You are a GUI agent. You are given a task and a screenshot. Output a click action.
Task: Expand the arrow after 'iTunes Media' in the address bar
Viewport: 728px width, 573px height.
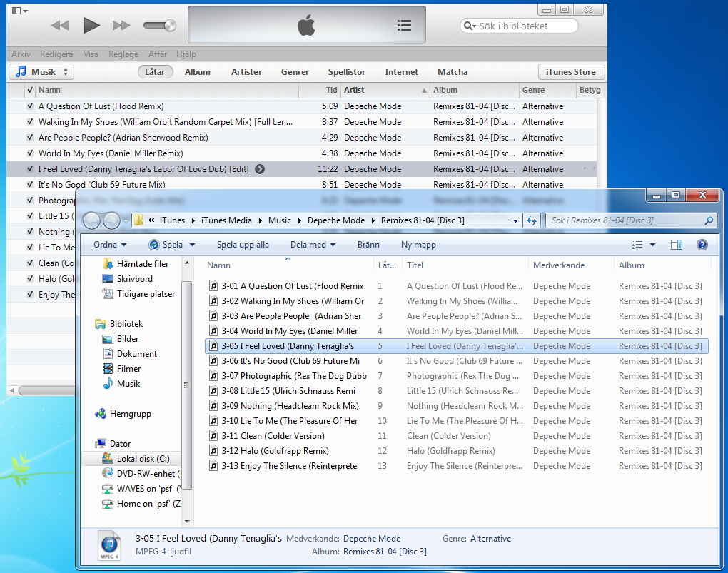tap(260, 220)
